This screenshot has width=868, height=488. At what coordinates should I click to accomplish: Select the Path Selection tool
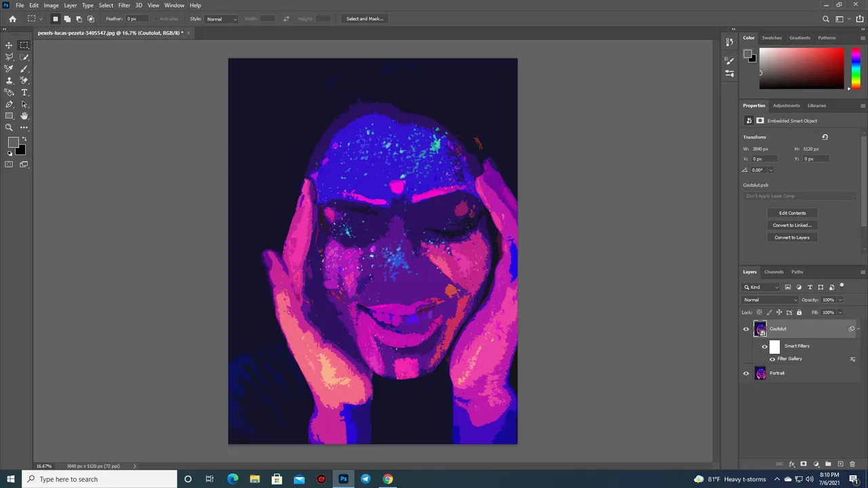tap(24, 104)
